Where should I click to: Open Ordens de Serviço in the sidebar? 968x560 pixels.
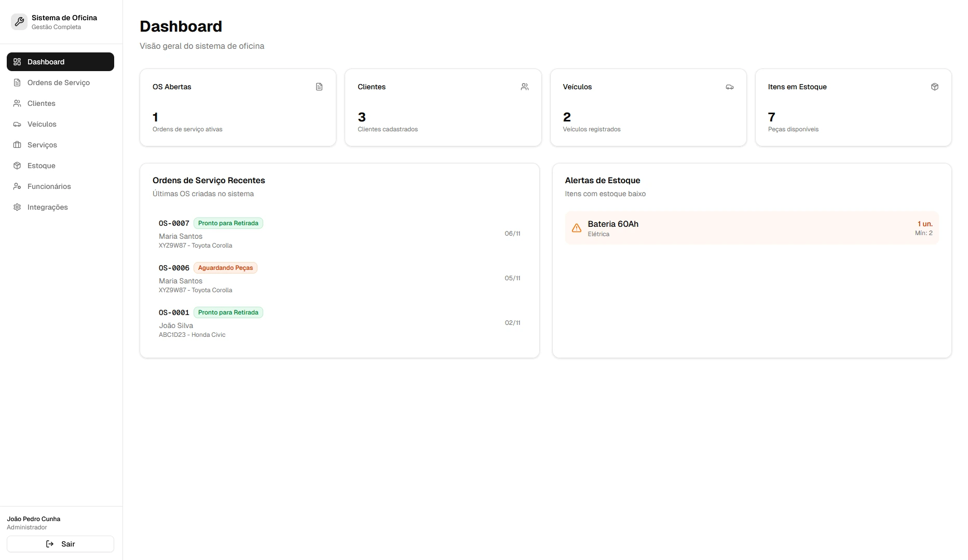[59, 83]
